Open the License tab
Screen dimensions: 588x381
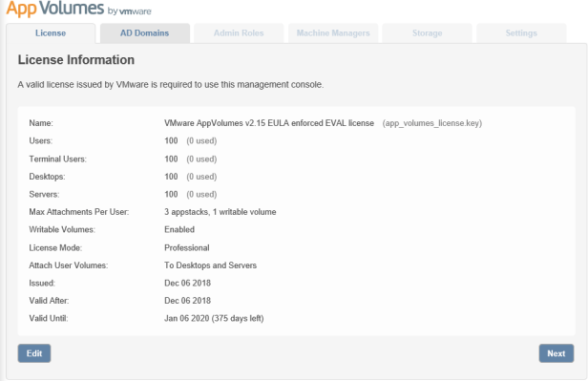pyautogui.click(x=51, y=33)
